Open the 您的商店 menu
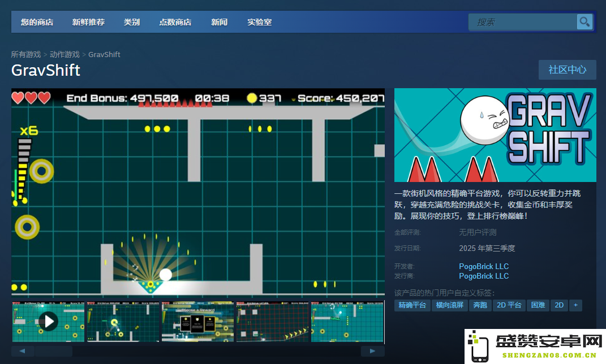The image size is (606, 364). click(37, 22)
